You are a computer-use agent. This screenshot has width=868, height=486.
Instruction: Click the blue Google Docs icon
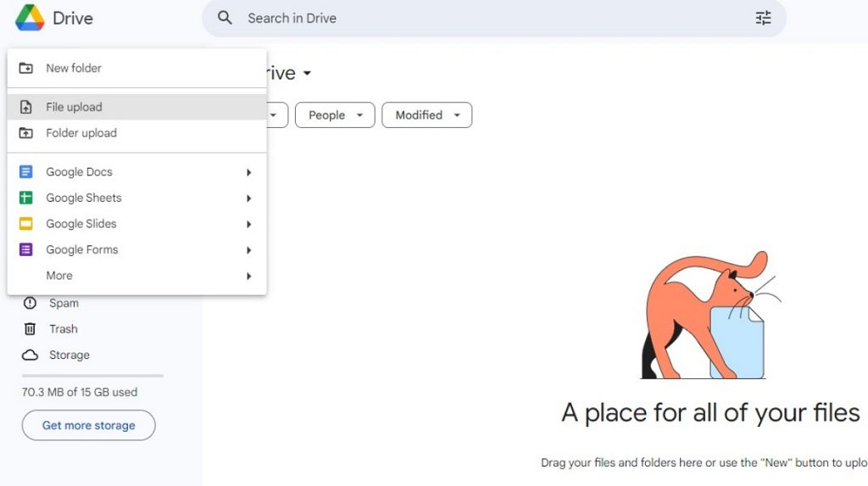[26, 172]
